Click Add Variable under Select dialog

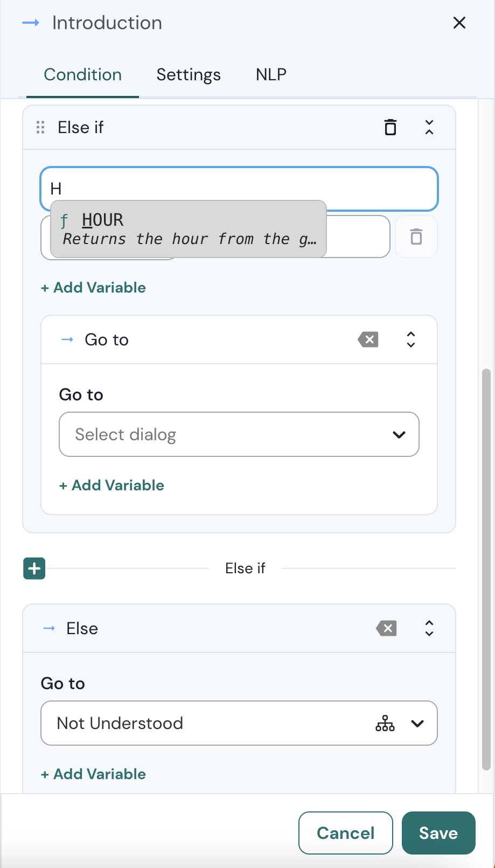111,485
